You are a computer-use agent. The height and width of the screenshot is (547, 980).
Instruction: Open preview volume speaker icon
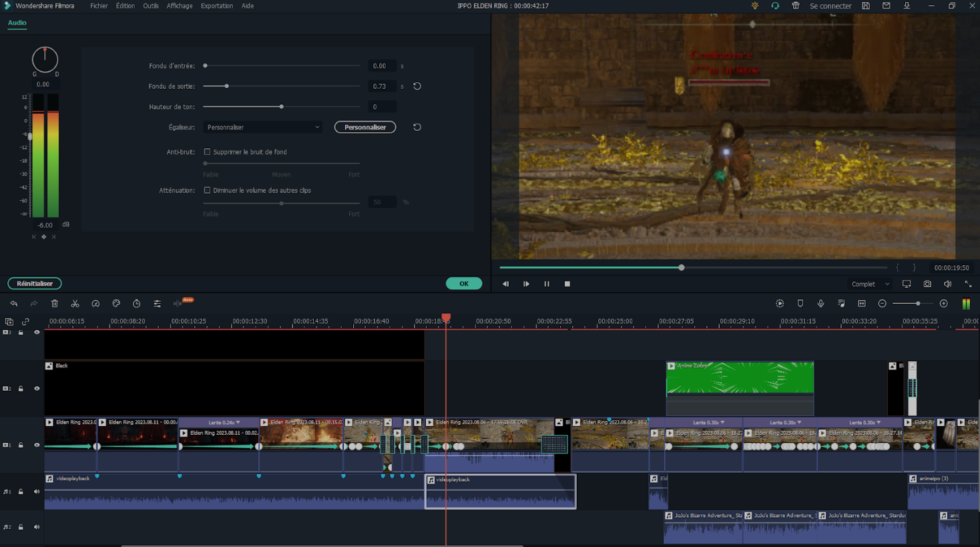coord(947,284)
